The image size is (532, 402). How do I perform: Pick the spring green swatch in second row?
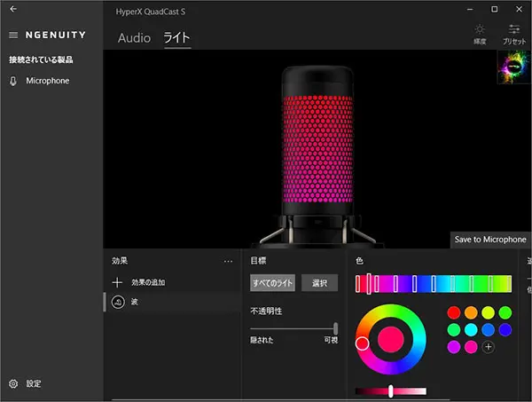[454, 330]
